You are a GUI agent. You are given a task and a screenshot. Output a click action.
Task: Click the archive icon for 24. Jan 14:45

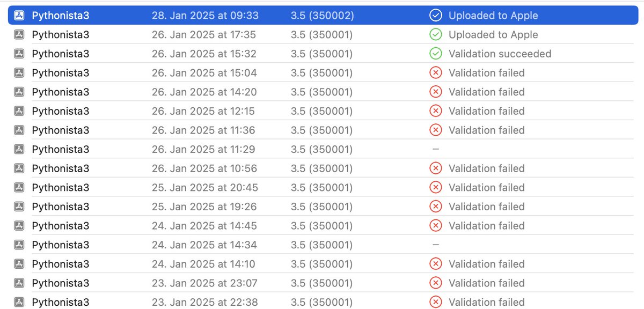(19, 226)
